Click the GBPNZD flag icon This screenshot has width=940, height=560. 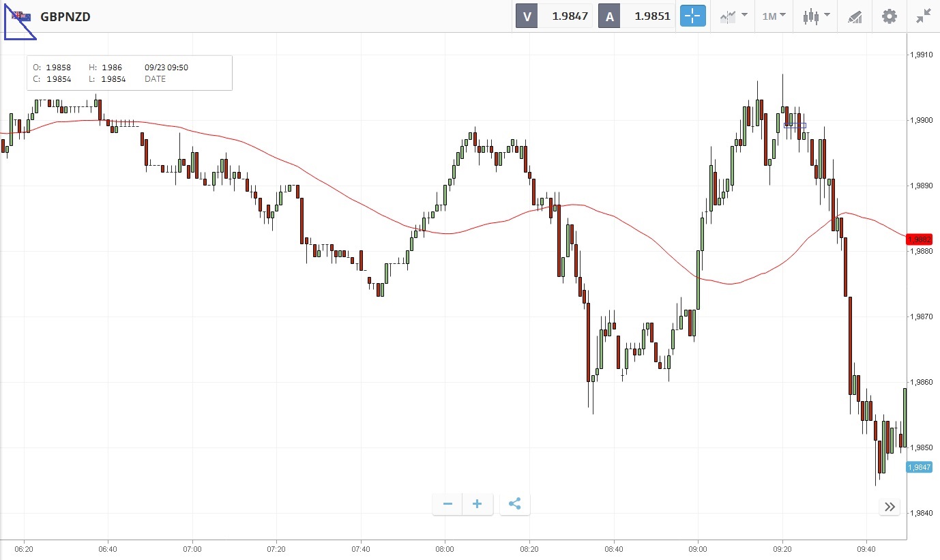click(22, 16)
